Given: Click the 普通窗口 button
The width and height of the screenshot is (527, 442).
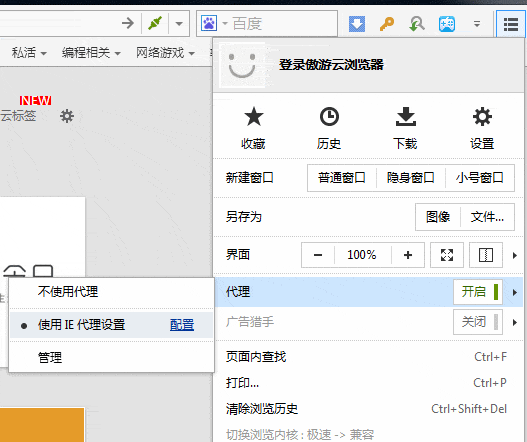Looking at the screenshot, I should pyautogui.click(x=342, y=177).
